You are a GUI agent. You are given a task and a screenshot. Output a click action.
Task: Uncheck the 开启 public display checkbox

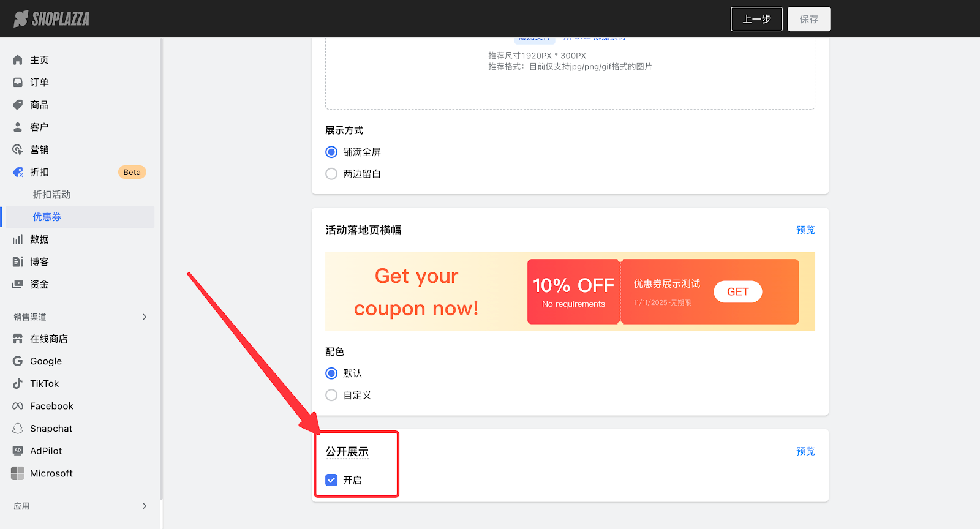pos(331,480)
